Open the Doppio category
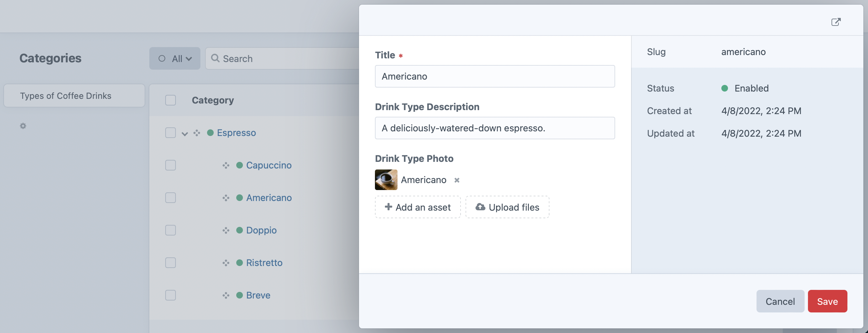 (261, 230)
